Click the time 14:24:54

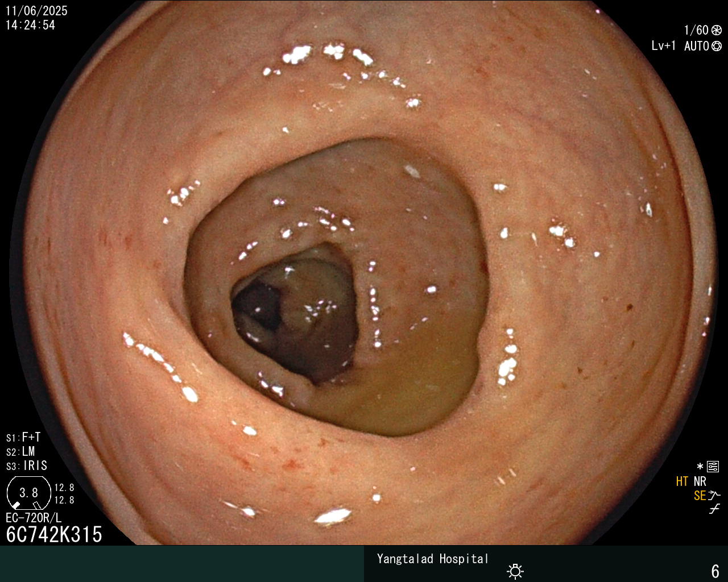(30, 25)
